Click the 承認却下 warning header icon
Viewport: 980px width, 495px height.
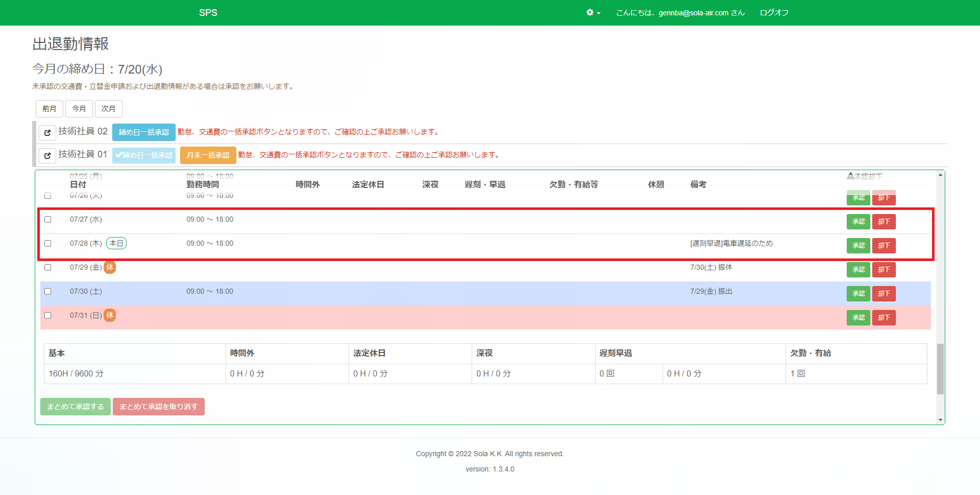850,176
